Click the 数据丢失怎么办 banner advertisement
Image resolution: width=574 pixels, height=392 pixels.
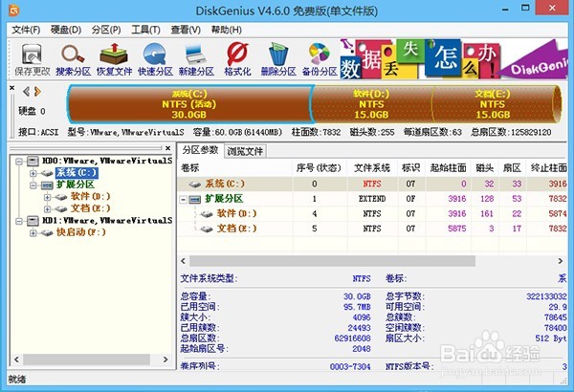coord(453,58)
